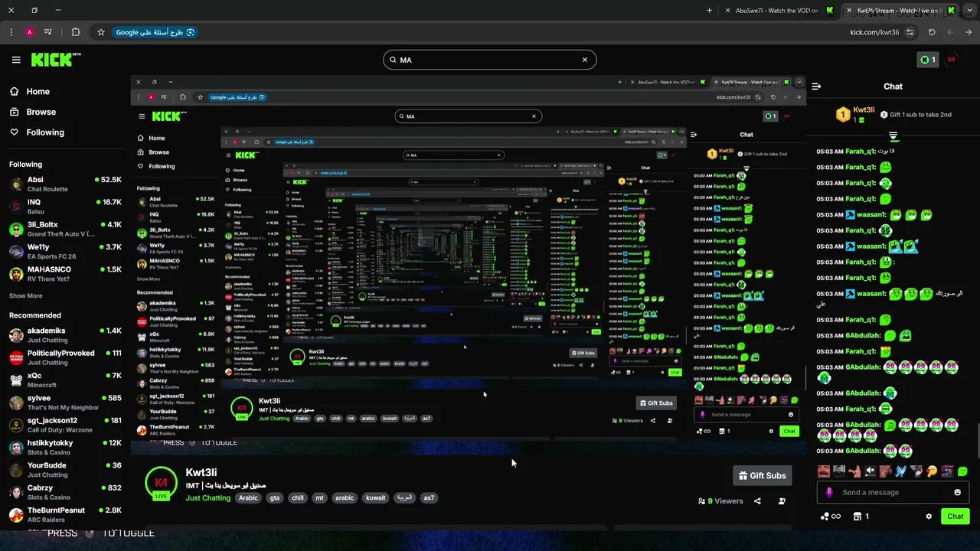Click the gta stream tag

coord(275,497)
